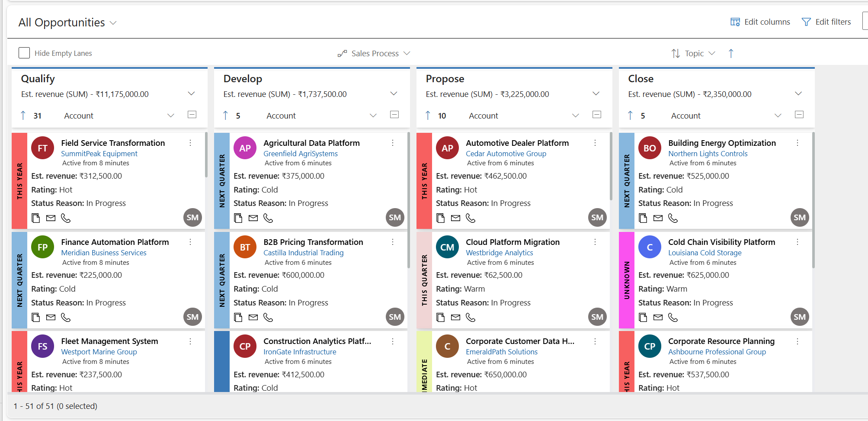The image size is (868, 421).
Task: Toggle sort direction arrow in Qualify lane
Action: pos(23,116)
